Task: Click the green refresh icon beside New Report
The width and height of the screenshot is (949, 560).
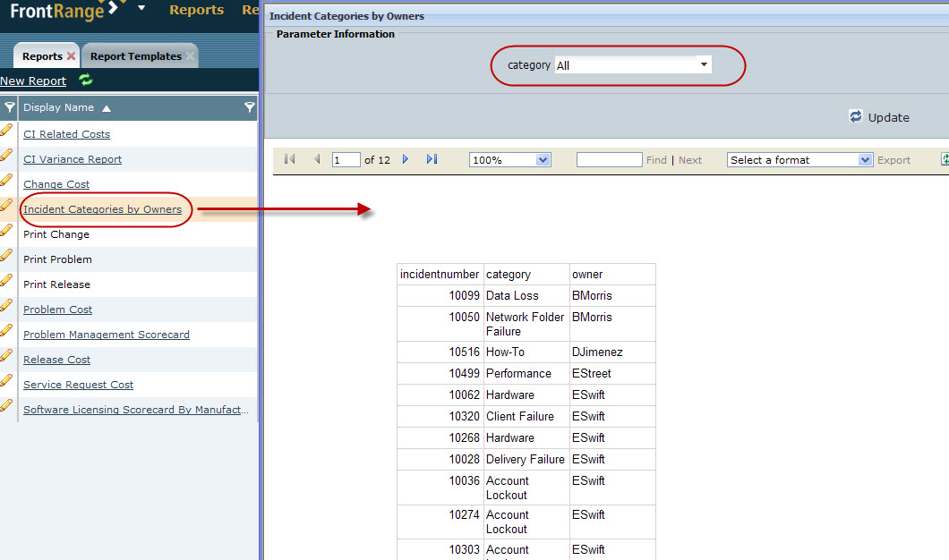Action: click(85, 80)
